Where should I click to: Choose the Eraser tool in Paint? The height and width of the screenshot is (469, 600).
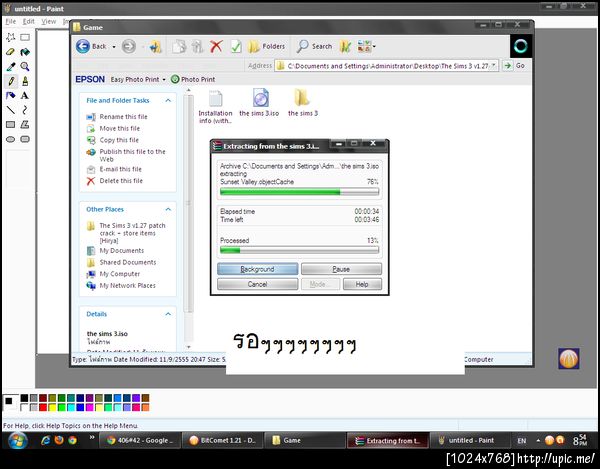11,52
